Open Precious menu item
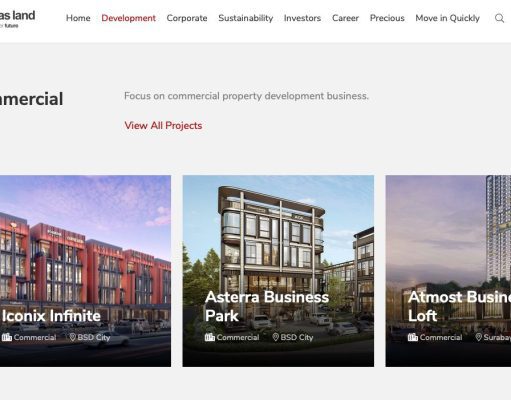 coord(387,18)
